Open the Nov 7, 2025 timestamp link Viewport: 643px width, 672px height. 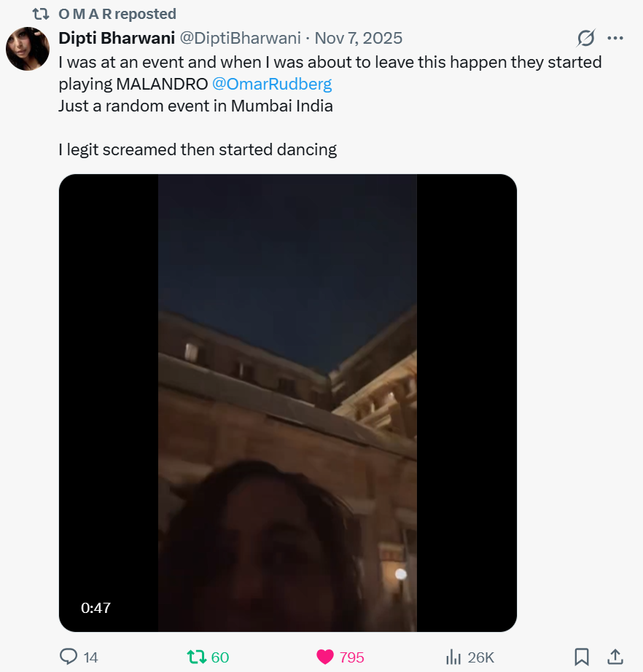[358, 38]
